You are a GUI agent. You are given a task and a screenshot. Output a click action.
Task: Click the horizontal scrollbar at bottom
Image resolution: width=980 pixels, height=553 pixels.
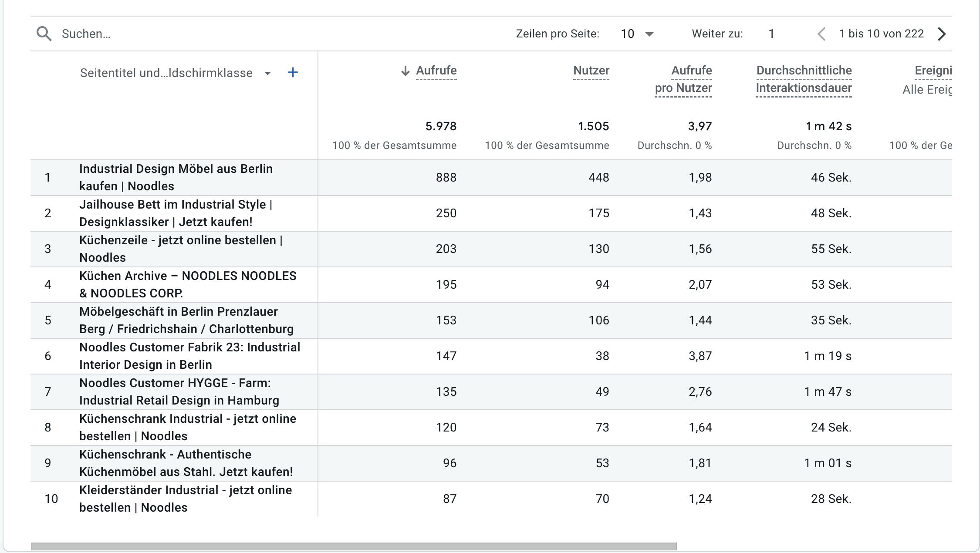coord(354,546)
